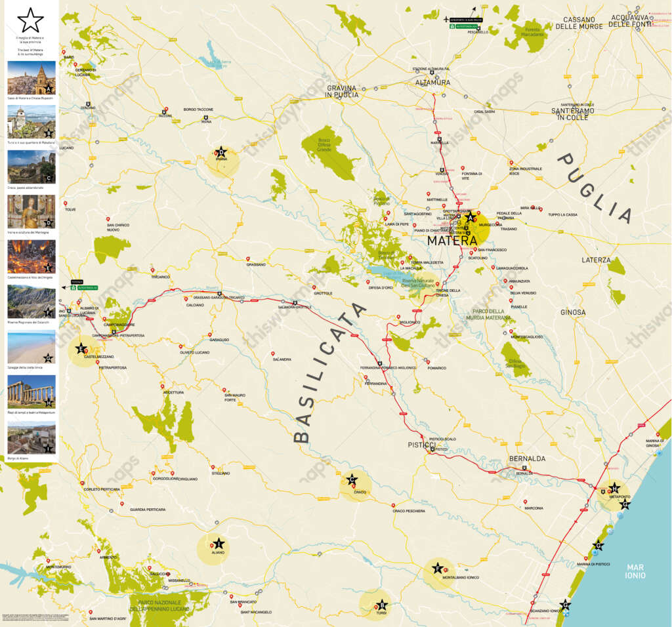The image size is (672, 627).
Task: Click the red pin at Pedale della Palomba
Action: pyautogui.click(x=478, y=213)
